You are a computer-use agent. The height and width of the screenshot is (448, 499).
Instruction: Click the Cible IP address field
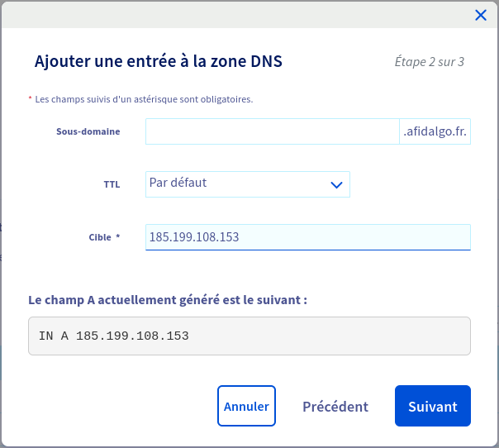(x=307, y=237)
